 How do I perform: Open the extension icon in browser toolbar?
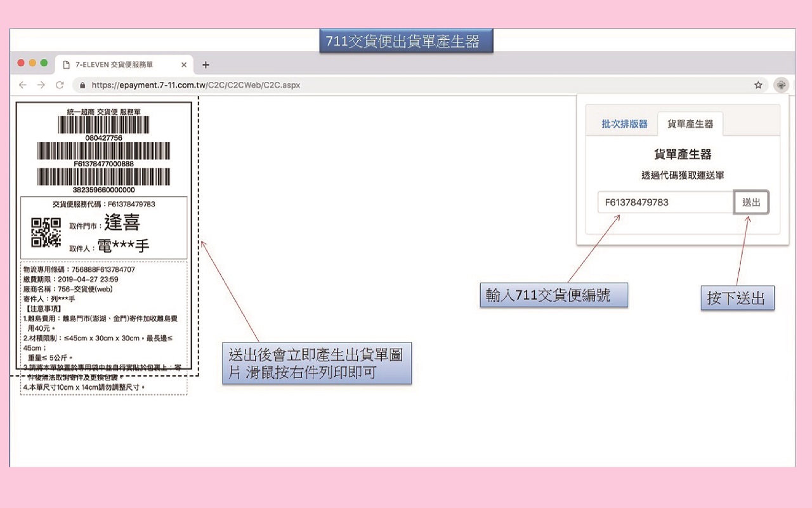click(x=781, y=84)
